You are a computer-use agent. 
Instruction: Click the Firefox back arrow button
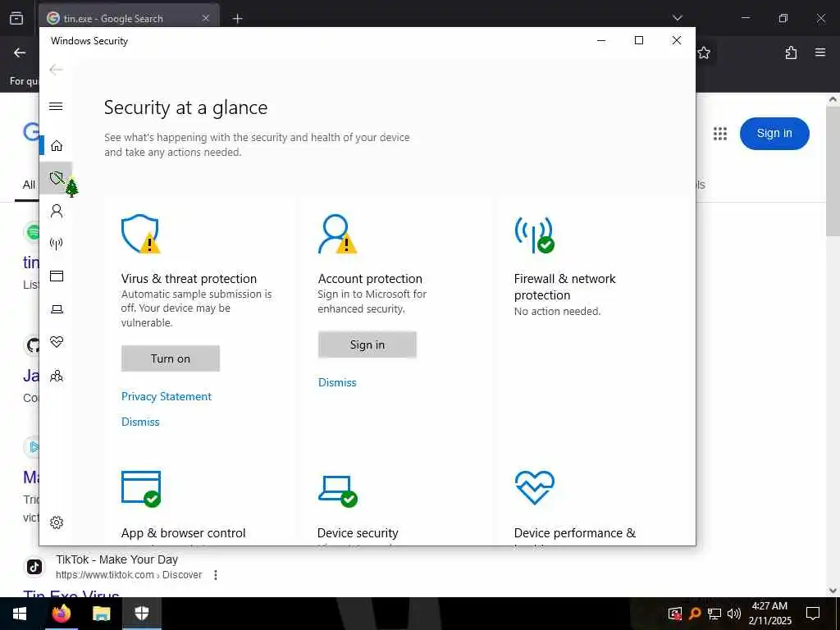pyautogui.click(x=20, y=52)
